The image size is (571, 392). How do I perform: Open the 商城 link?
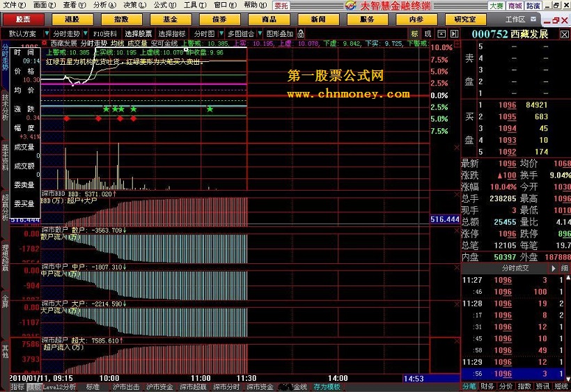pos(515,6)
